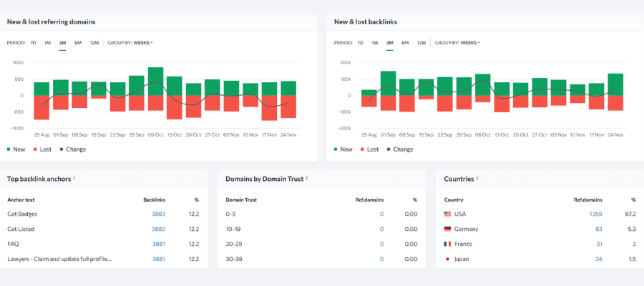Toggle New series in backlinks chart legend
Screen dimensions: 644x286
343,149
